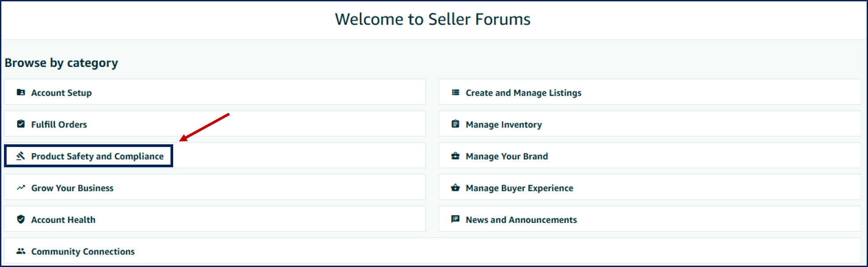Click the Account Health shield icon
Viewport: 868px width, 267px height.
coord(21,219)
